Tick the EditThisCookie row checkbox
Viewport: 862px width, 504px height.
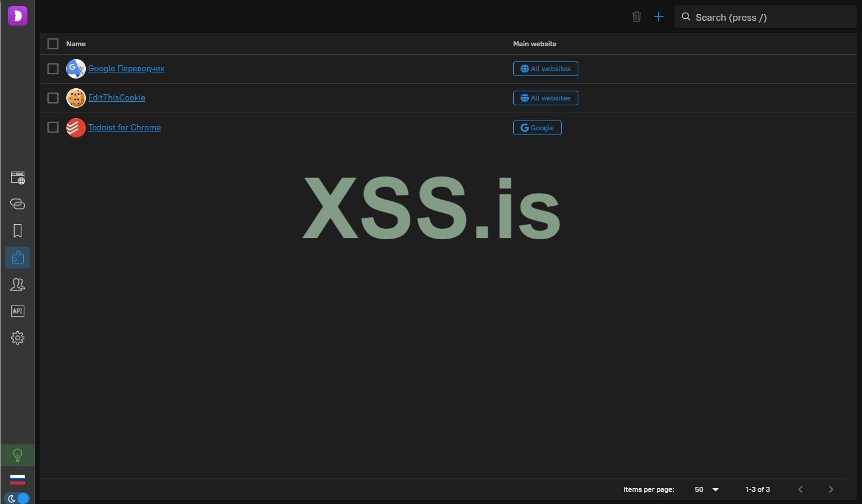53,98
